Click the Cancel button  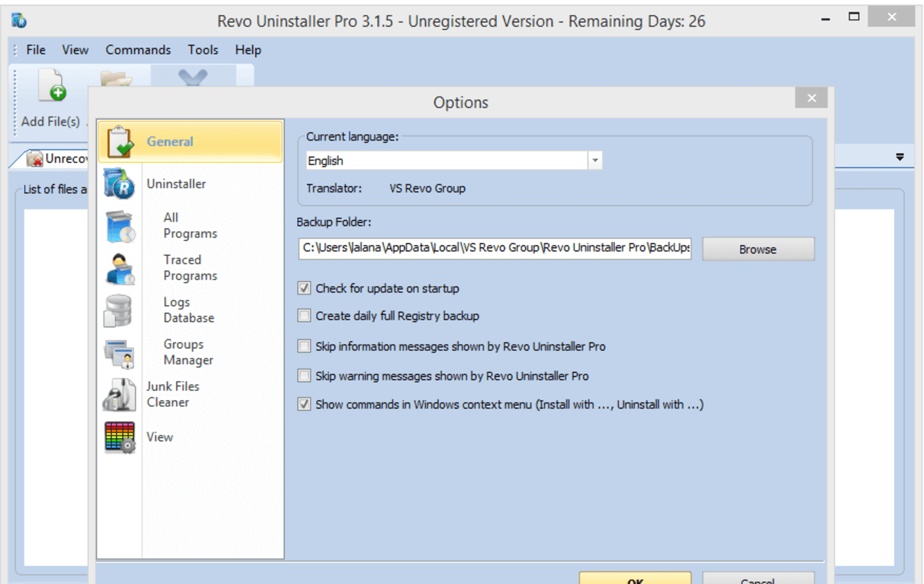758,577
